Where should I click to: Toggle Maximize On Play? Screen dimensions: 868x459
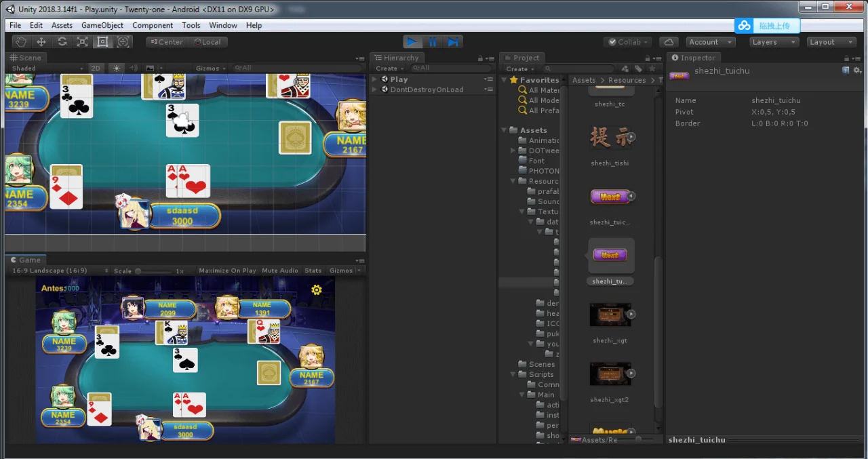point(228,271)
